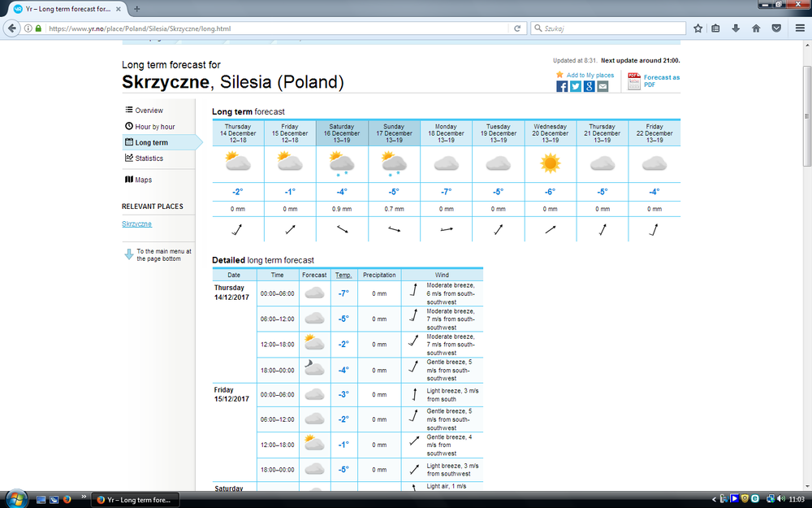Switch to the Yr Long term forecast tab
812x508 pixels.
point(68,9)
